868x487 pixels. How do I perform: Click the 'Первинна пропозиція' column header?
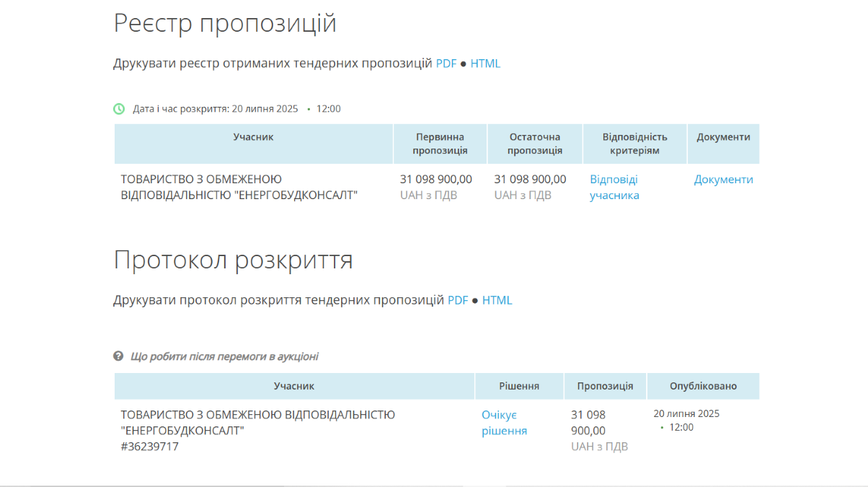440,144
